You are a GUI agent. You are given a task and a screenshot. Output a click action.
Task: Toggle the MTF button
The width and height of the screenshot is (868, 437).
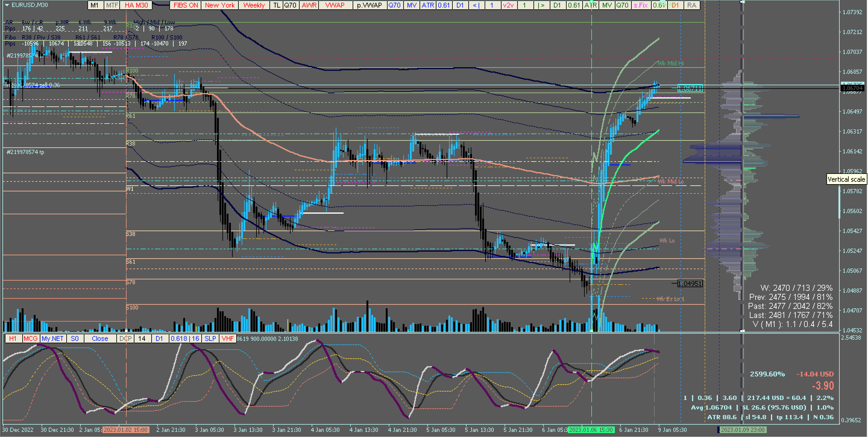pyautogui.click(x=112, y=5)
